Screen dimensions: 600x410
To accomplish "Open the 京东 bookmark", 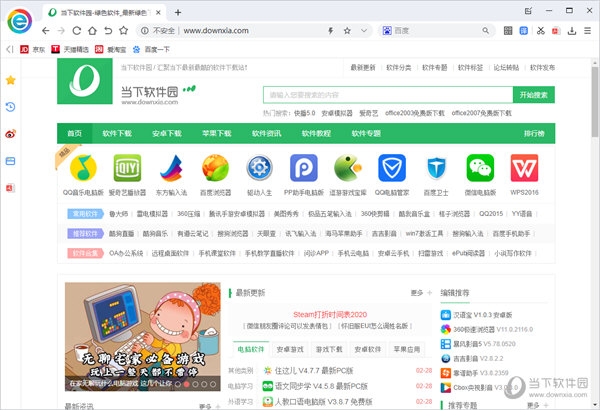I will pos(33,49).
